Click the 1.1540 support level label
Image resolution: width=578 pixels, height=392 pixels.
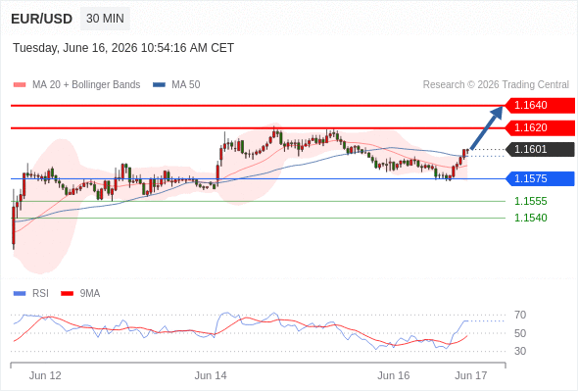pos(530,218)
